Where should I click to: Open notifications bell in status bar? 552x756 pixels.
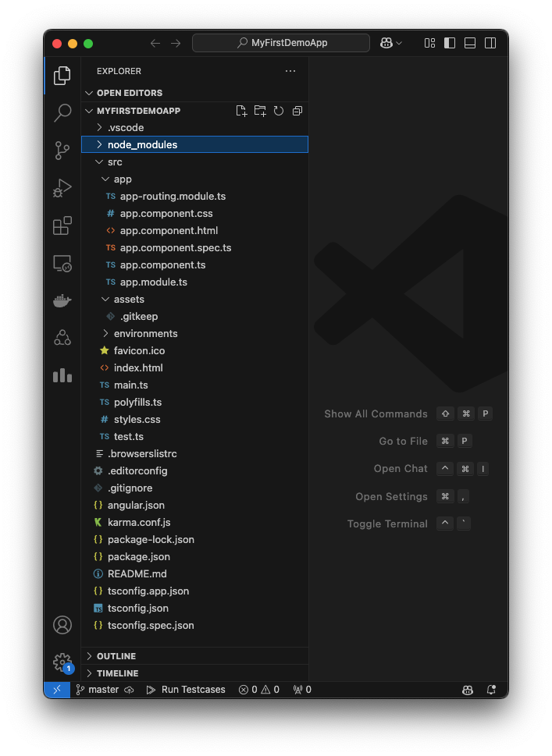pyautogui.click(x=491, y=690)
